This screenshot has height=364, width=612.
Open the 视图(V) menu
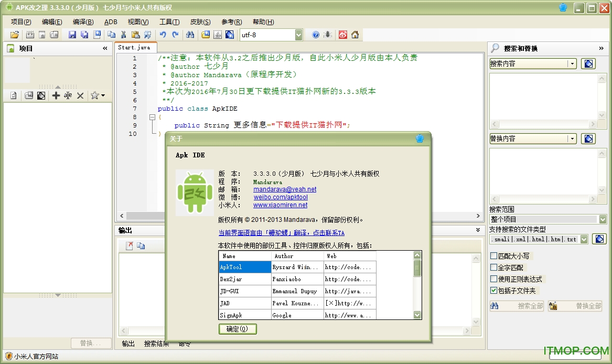tap(138, 22)
